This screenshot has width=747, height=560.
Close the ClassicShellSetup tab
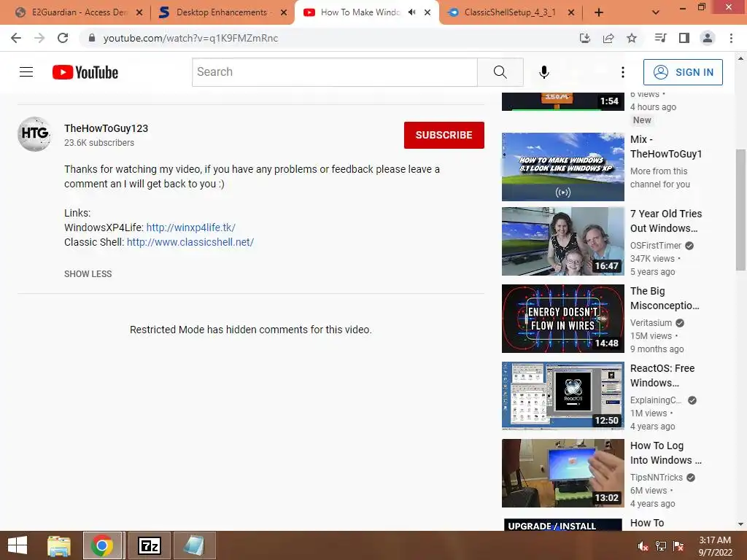(x=571, y=12)
